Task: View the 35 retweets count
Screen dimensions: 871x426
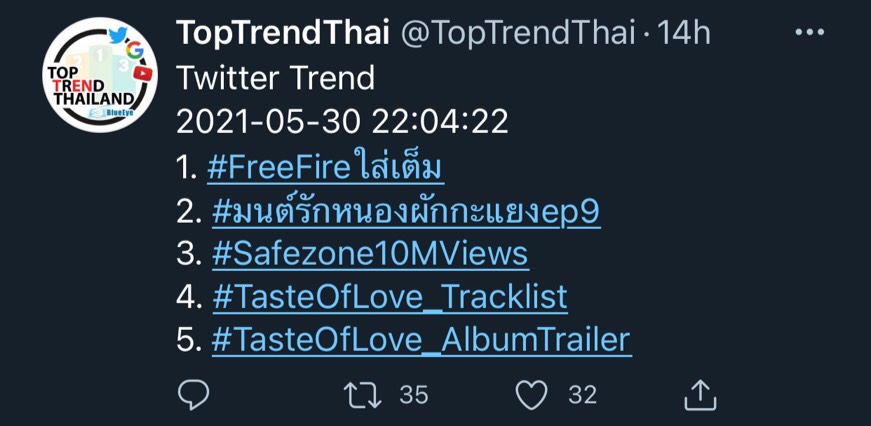Action: [x=414, y=395]
